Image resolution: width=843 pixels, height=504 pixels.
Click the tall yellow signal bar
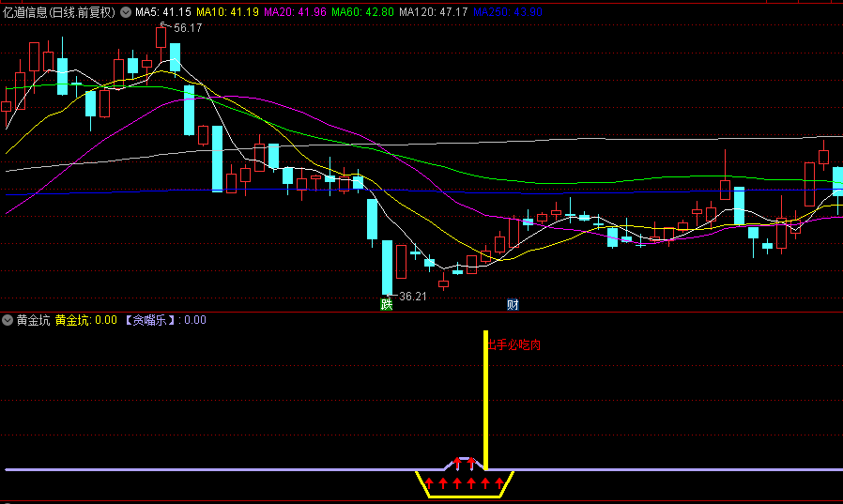click(485, 401)
